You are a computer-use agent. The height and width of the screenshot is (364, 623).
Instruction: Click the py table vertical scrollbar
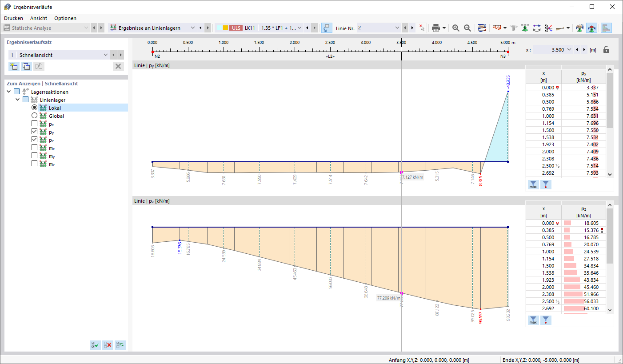pyautogui.click(x=610, y=122)
